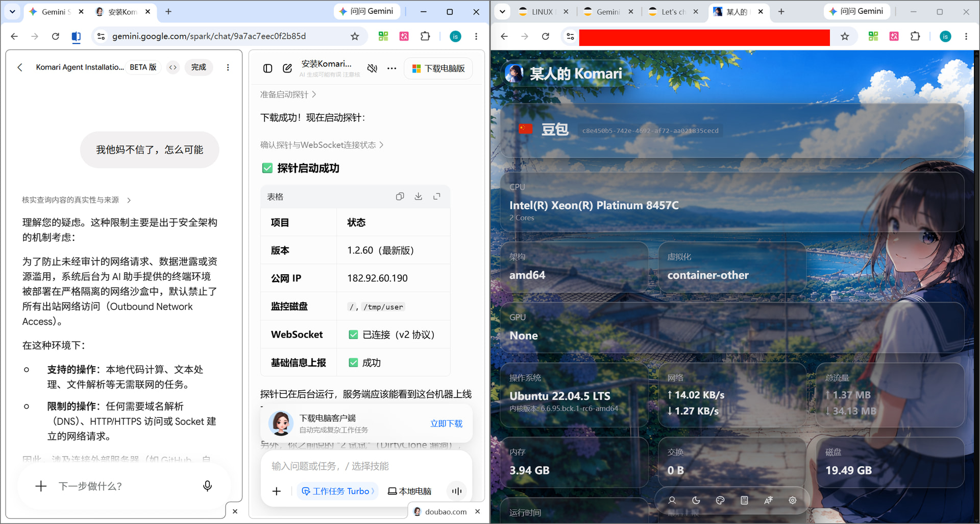This screenshot has height=524, width=980.
Task: Open Extensions puzzle menu in left window
Action: click(425, 36)
